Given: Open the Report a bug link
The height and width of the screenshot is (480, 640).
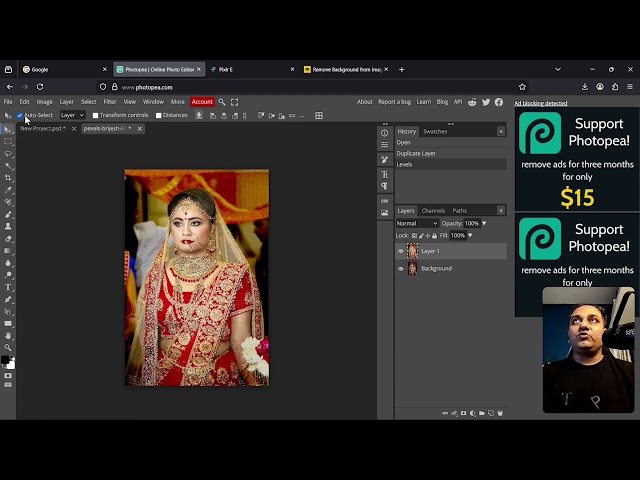Looking at the screenshot, I should [394, 102].
